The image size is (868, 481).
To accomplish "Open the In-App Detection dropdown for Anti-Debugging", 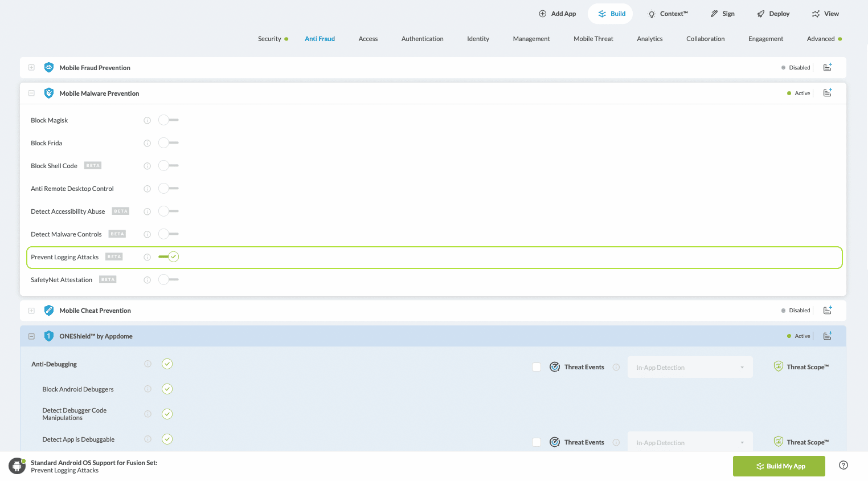I will pos(690,368).
